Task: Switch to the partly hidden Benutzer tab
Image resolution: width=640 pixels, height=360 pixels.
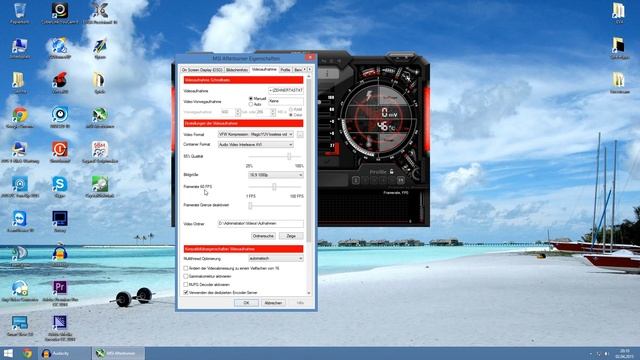Action: coord(298,70)
